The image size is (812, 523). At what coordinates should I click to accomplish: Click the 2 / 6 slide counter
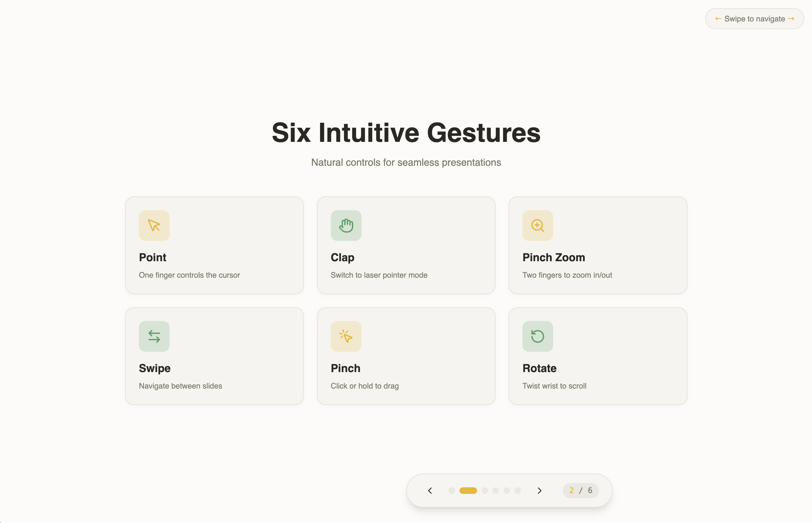(x=581, y=490)
